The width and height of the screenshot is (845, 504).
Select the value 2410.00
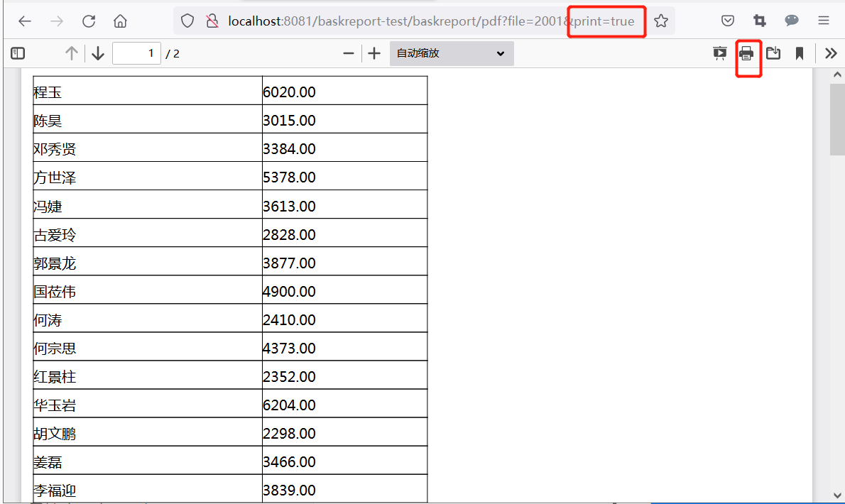(290, 320)
